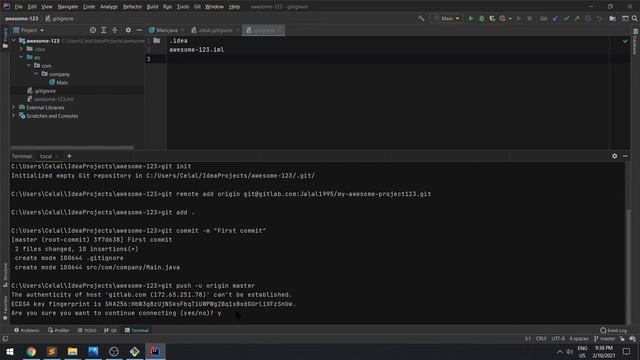Open the Main run configuration dropdown
This screenshot has height=360, width=640.
click(447, 18)
